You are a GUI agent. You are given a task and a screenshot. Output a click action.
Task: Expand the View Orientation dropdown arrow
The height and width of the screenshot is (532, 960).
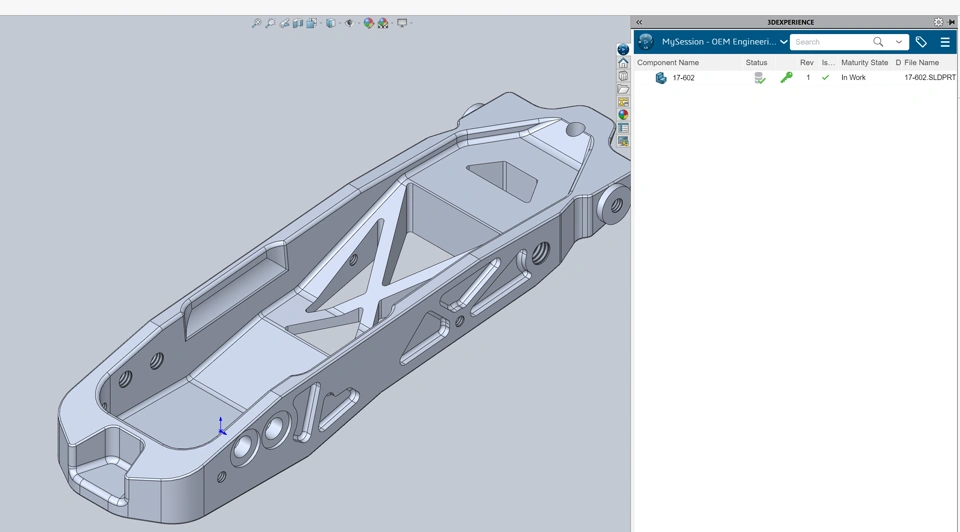(x=320, y=23)
